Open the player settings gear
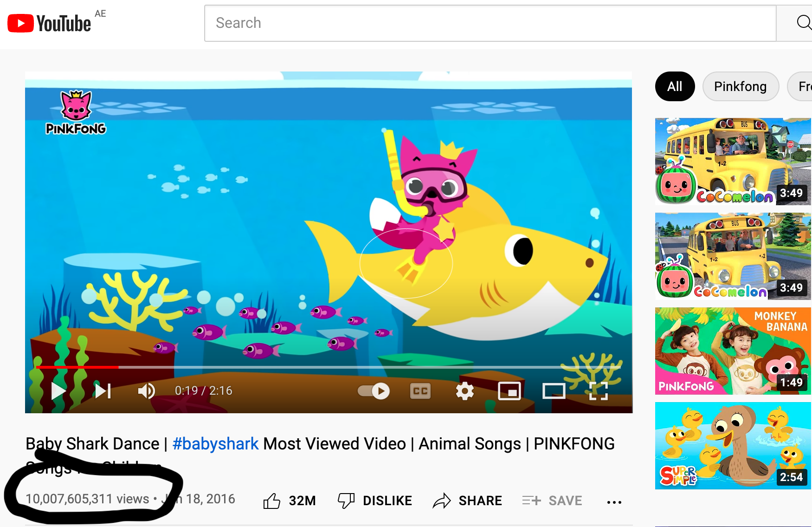 click(x=465, y=391)
